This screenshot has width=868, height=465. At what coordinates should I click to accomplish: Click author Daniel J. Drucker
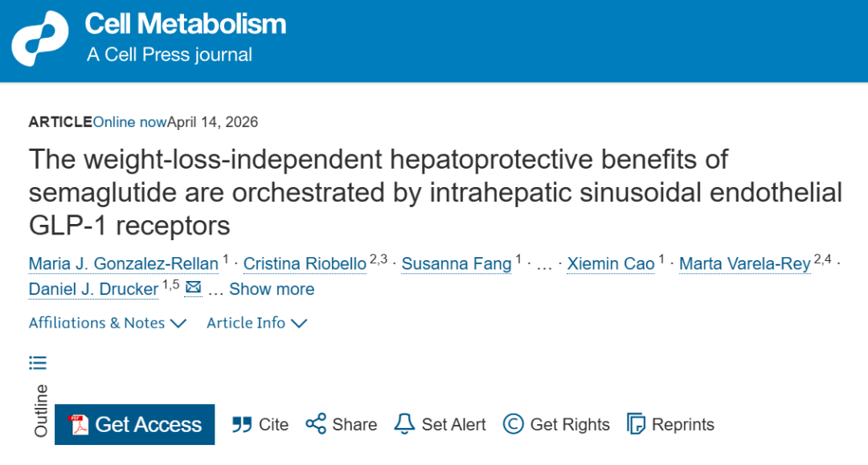(93, 289)
